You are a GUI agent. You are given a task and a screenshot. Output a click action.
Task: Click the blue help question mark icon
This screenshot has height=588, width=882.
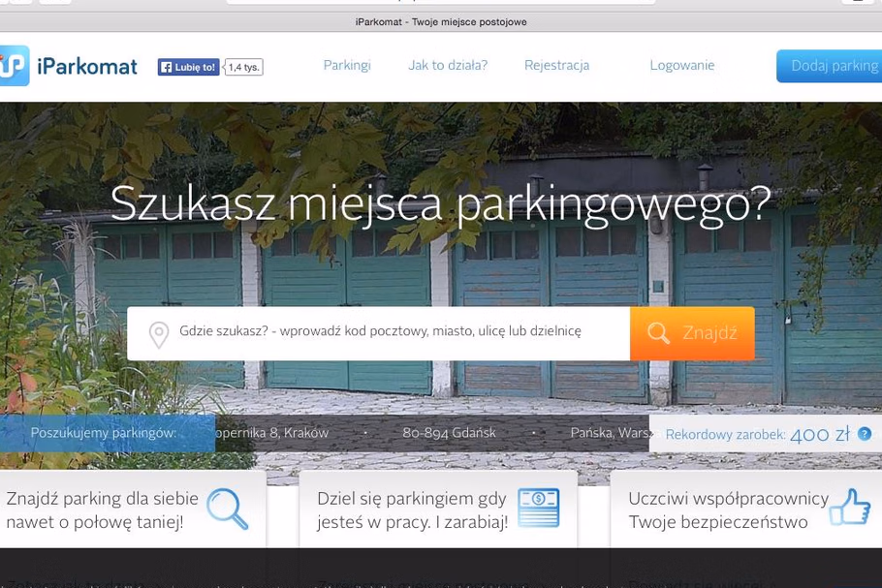point(865,434)
